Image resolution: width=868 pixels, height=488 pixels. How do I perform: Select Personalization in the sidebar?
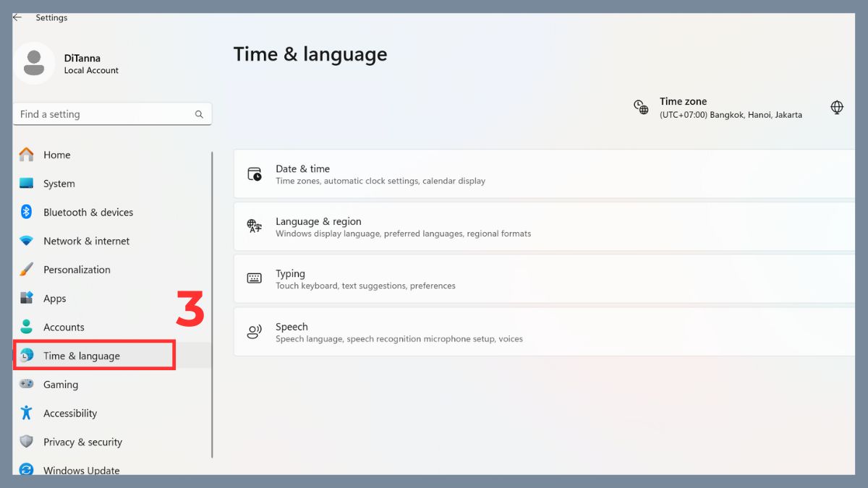tap(112, 270)
